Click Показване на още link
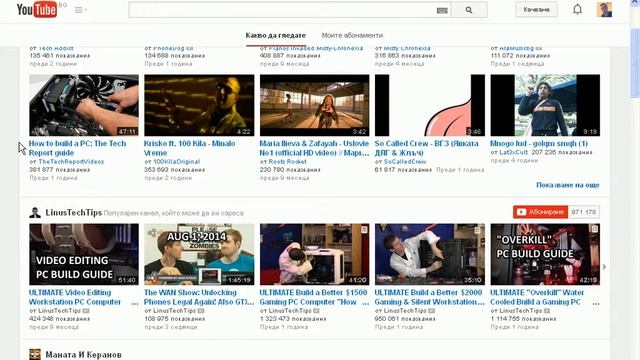This screenshot has width=640, height=360. (568, 185)
